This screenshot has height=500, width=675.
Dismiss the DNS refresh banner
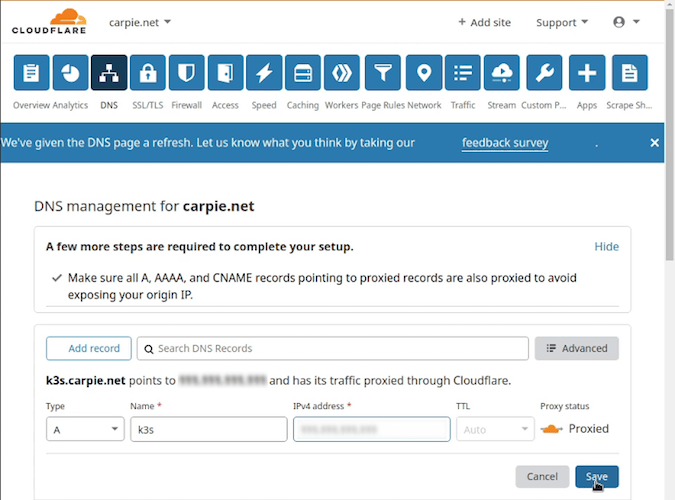654,143
